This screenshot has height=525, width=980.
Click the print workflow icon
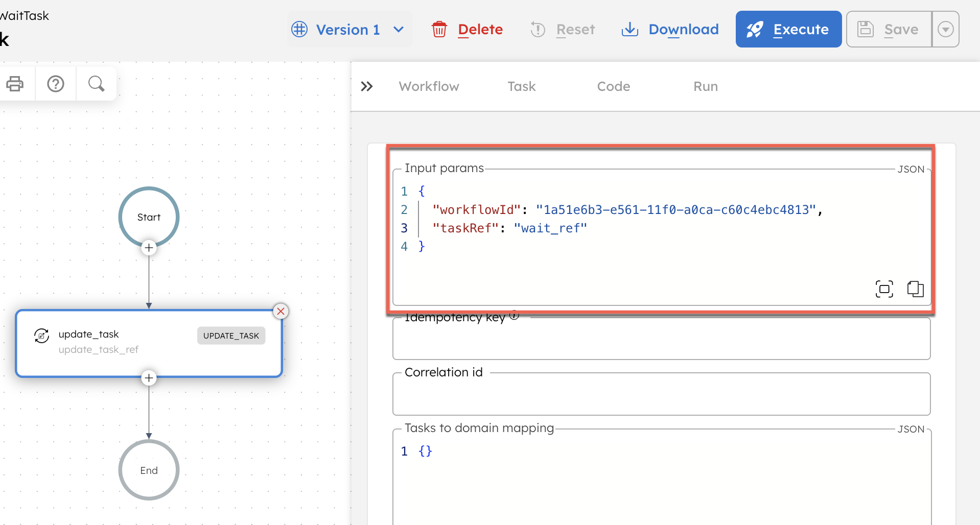coord(15,84)
